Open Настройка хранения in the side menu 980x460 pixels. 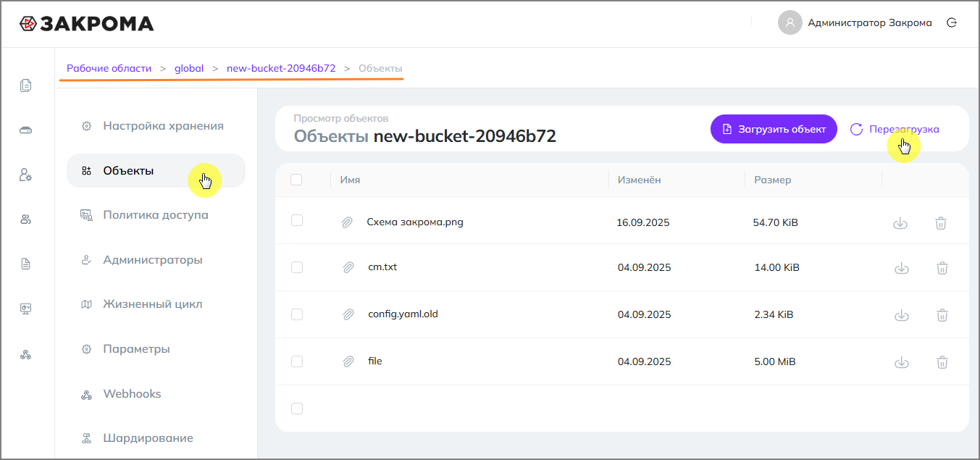163,126
